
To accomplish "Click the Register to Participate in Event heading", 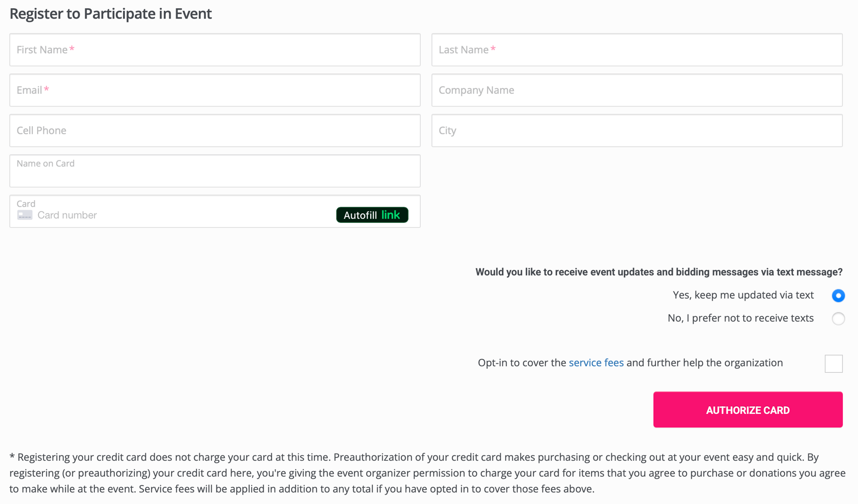I will tap(111, 13).
